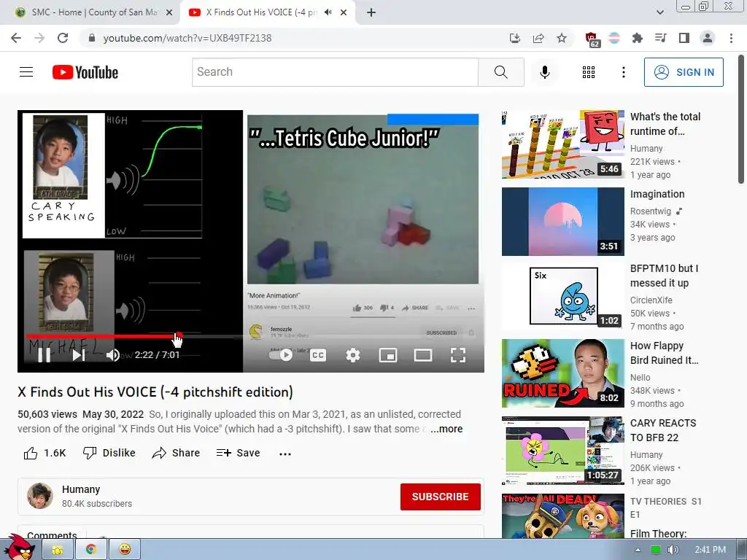Open the system tray volume icon

click(x=673, y=550)
